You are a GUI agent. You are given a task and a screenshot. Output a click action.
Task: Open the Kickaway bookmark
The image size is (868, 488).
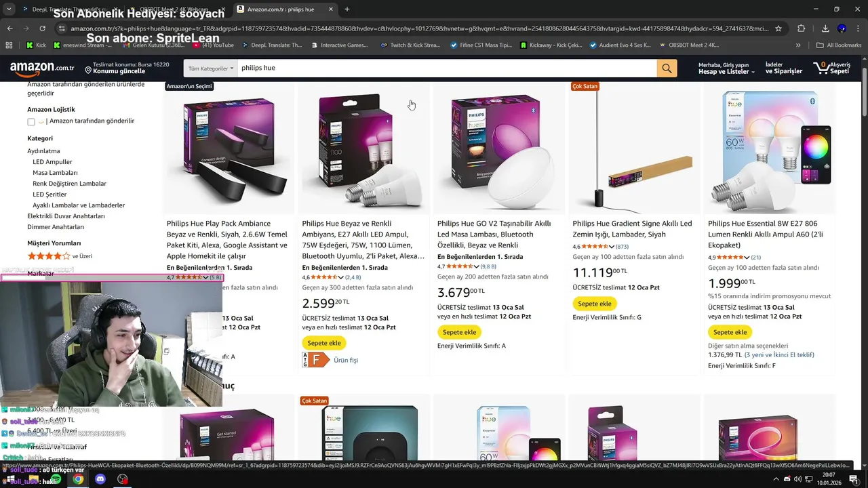click(x=551, y=45)
